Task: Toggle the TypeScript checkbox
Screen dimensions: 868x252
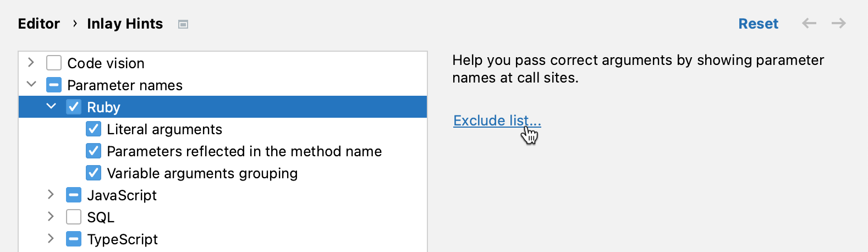Action: tap(74, 239)
